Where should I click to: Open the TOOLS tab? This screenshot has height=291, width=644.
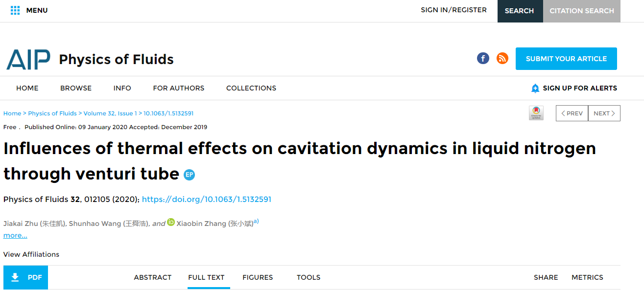point(309,277)
